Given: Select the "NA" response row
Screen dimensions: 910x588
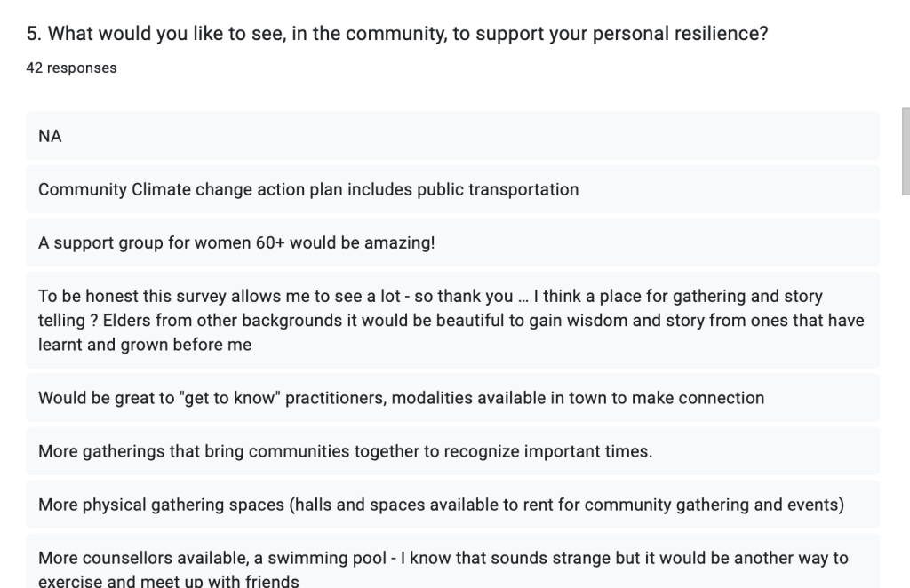Looking at the screenshot, I should [452, 136].
